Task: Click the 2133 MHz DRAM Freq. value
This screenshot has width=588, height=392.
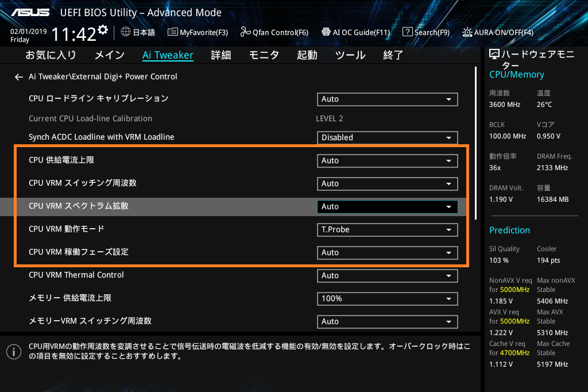Action: click(552, 168)
